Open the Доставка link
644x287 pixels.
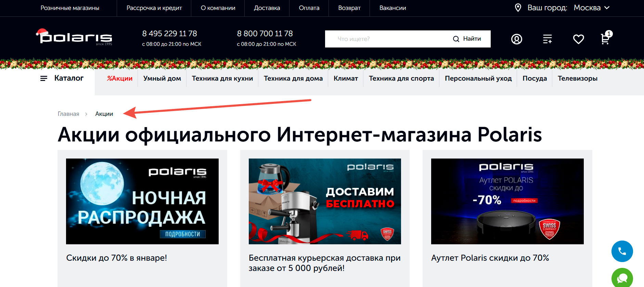(267, 8)
